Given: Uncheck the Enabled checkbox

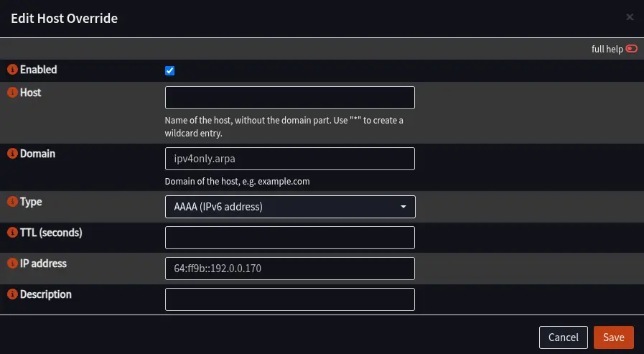Looking at the screenshot, I should click(x=169, y=70).
